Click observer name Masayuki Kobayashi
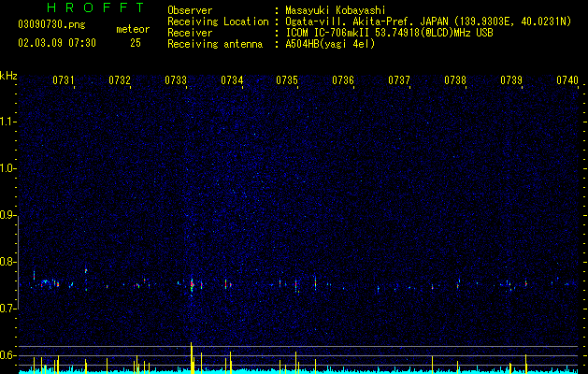588x374 pixels. coord(336,10)
